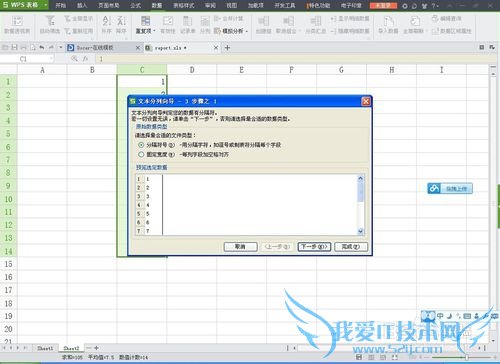Click the Next (下一步) button in wizard
This screenshot has height=364, width=500.
[314, 247]
